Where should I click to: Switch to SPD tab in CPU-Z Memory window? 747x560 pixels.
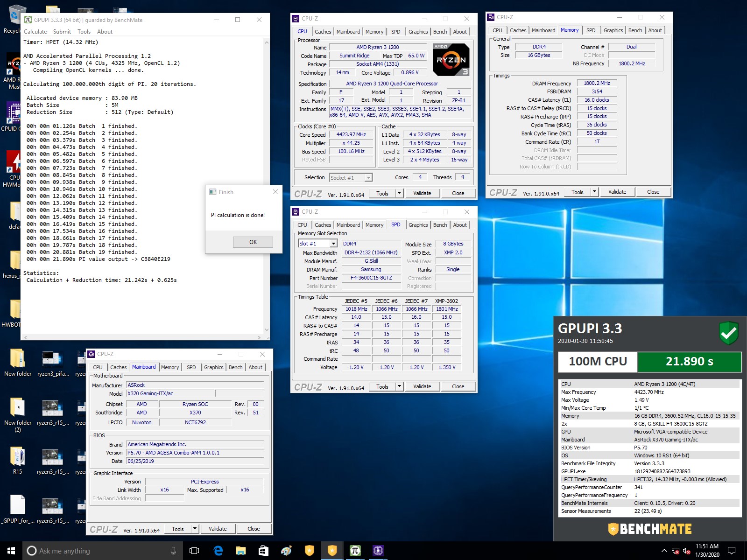pos(591,30)
